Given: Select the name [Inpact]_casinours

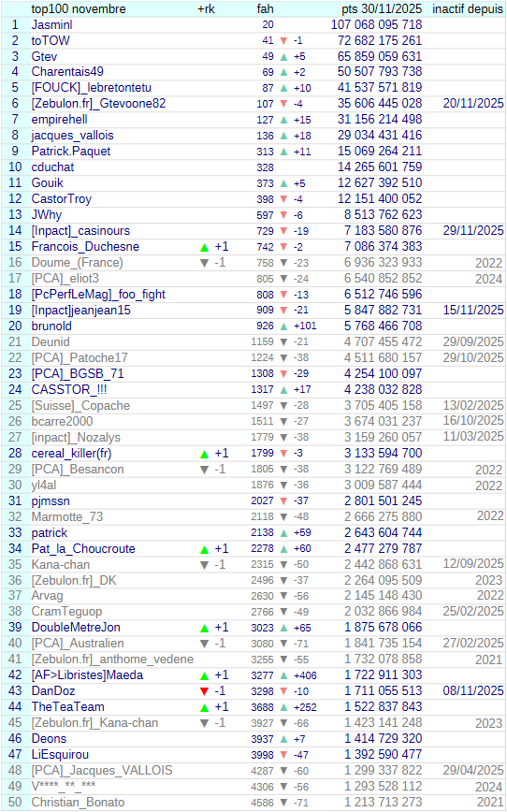Looking at the screenshot, I should click(80, 231).
